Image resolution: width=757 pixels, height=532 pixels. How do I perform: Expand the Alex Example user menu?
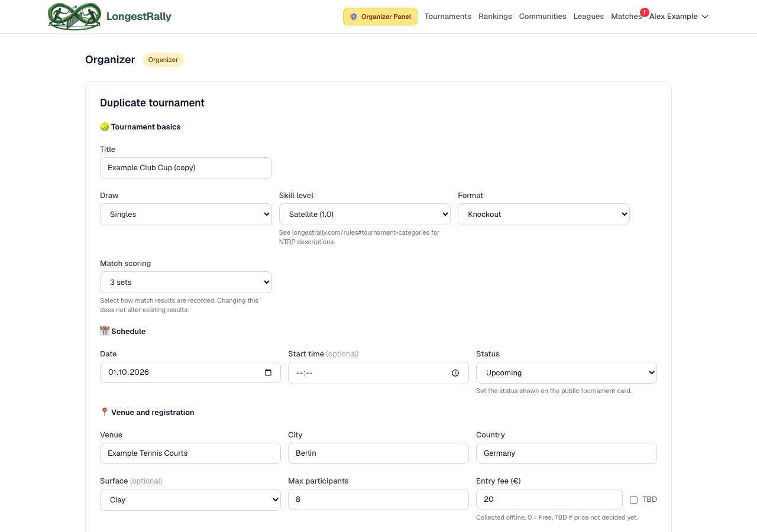pos(679,17)
